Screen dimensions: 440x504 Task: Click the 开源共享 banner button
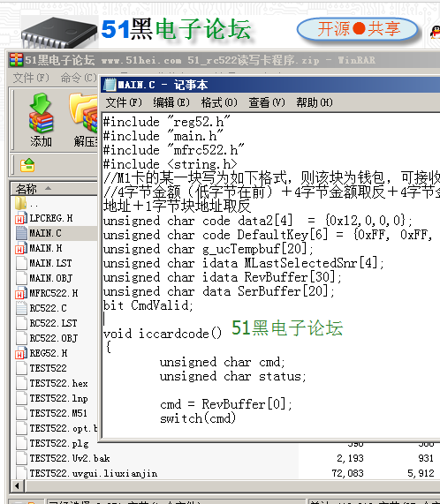(358, 29)
